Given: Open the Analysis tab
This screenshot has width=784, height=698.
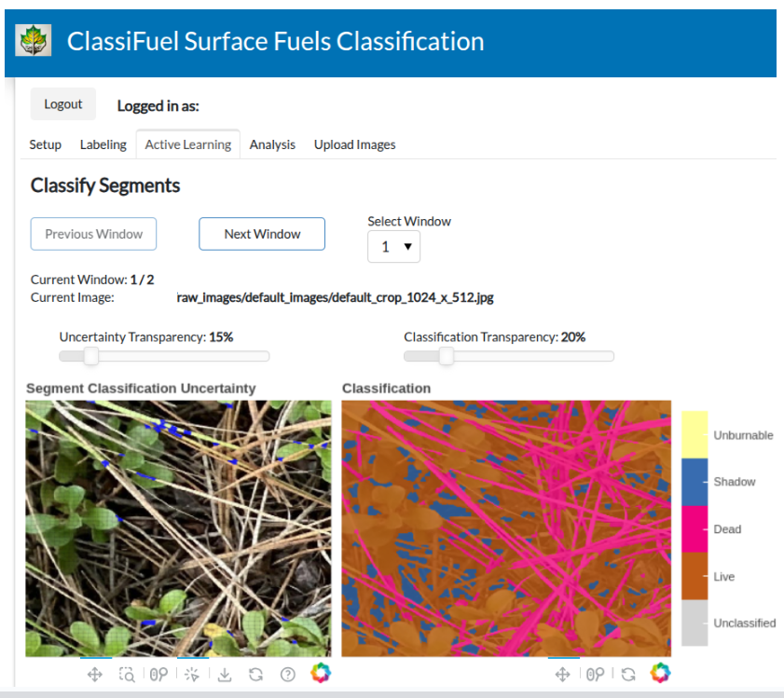Looking at the screenshot, I should 272,144.
